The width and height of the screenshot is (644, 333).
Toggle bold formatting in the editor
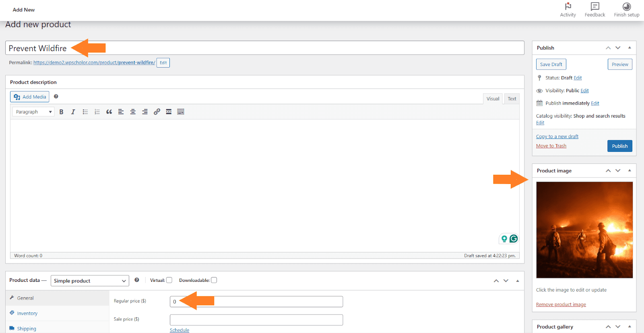coord(61,112)
